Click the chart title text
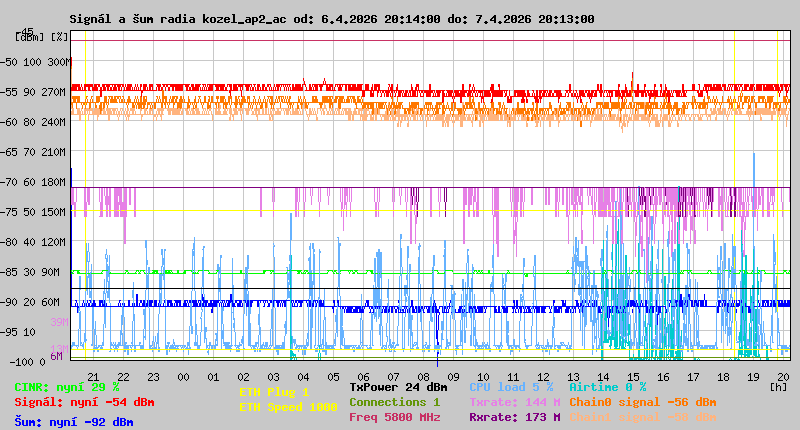 click(331, 19)
